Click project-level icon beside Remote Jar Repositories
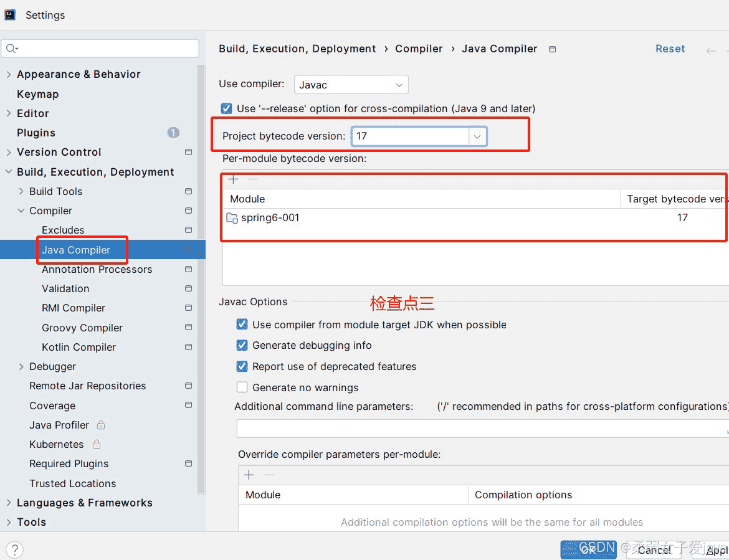 click(188, 386)
